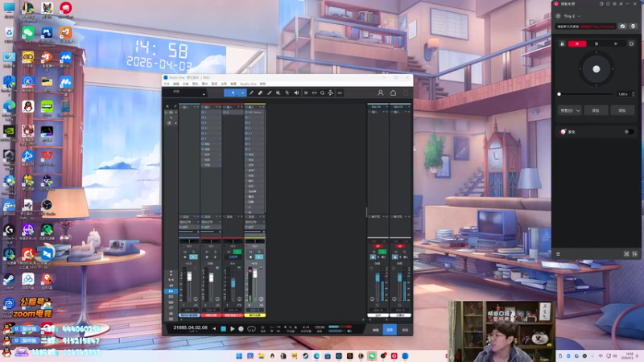This screenshot has height=362, width=644.
Task: Click the transport Record button
Action: point(241,329)
